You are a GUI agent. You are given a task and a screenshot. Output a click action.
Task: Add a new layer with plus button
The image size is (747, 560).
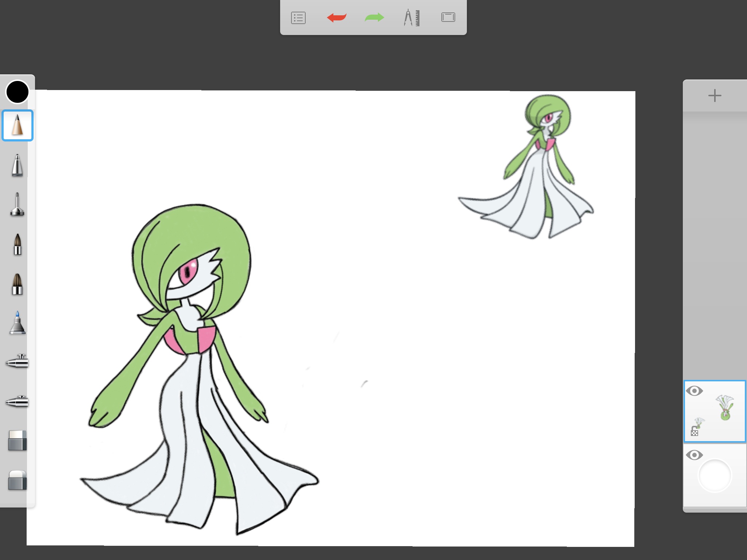tap(715, 96)
